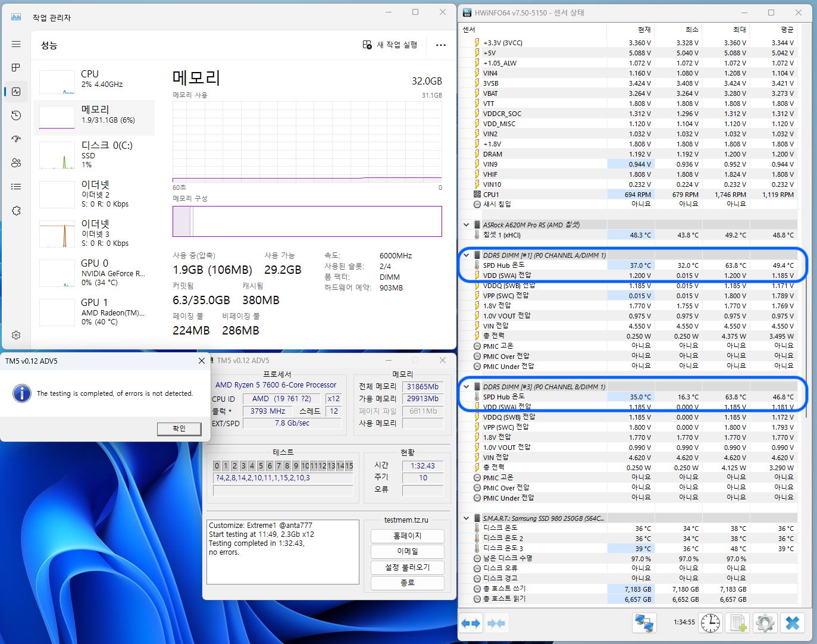Click HWiNFO blue X close sensors icon
817x644 pixels.
[x=793, y=623]
